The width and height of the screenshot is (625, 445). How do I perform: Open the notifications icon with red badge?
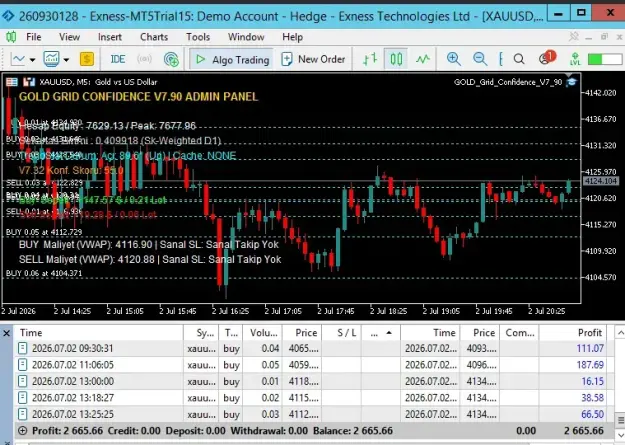(546, 58)
